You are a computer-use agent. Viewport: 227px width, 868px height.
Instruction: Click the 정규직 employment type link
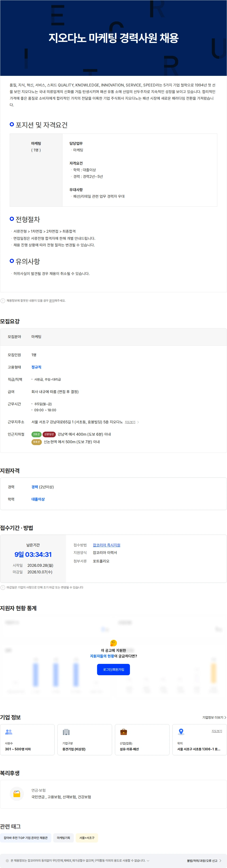click(36, 367)
